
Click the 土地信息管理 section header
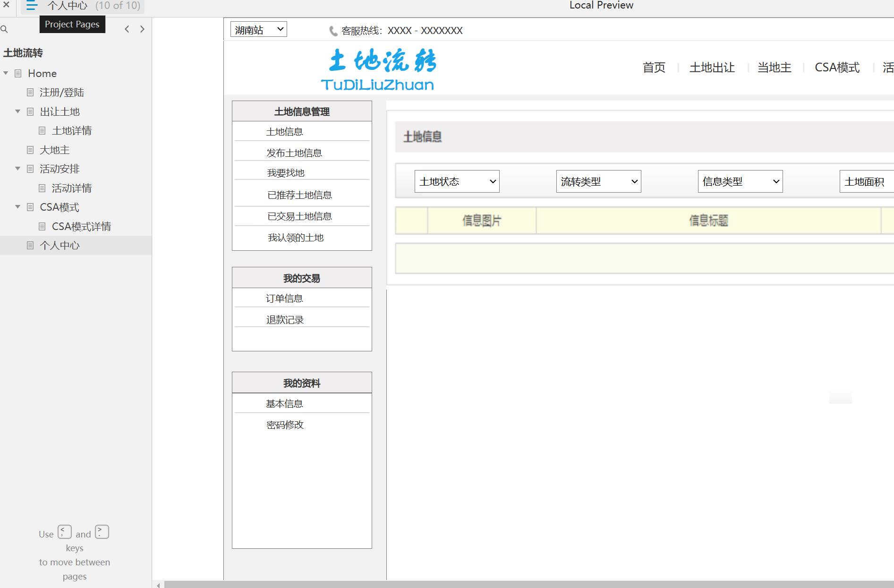[302, 111]
